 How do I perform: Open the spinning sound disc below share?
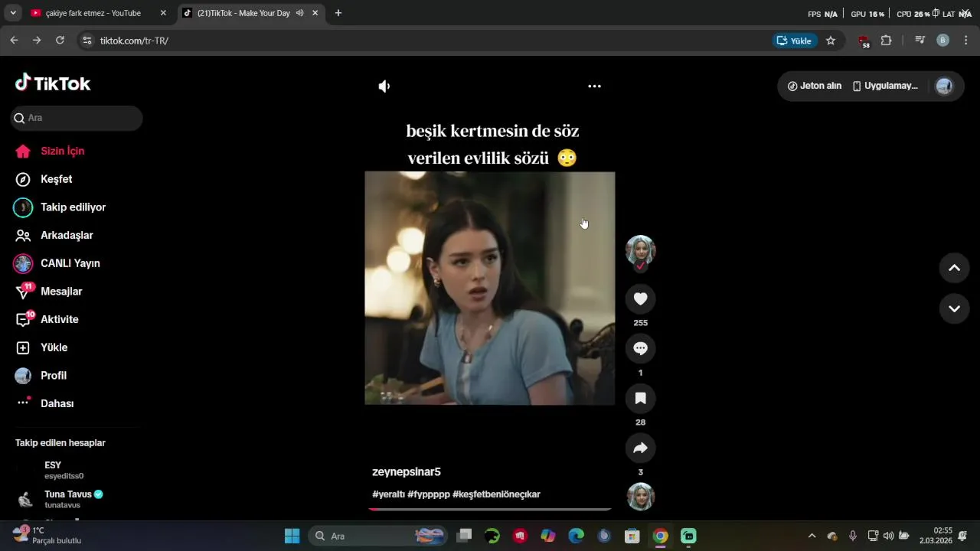[x=641, y=496]
